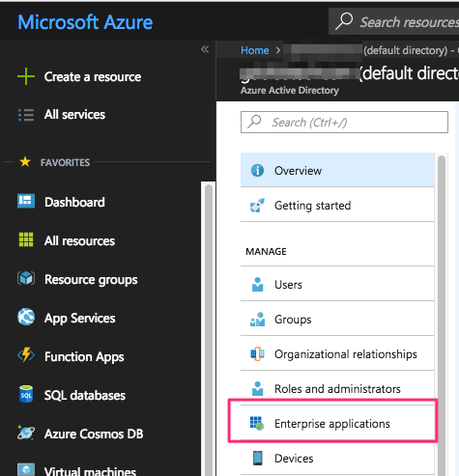Click the Devices phone icon
Viewport: 459px width, 476px height.
258,458
